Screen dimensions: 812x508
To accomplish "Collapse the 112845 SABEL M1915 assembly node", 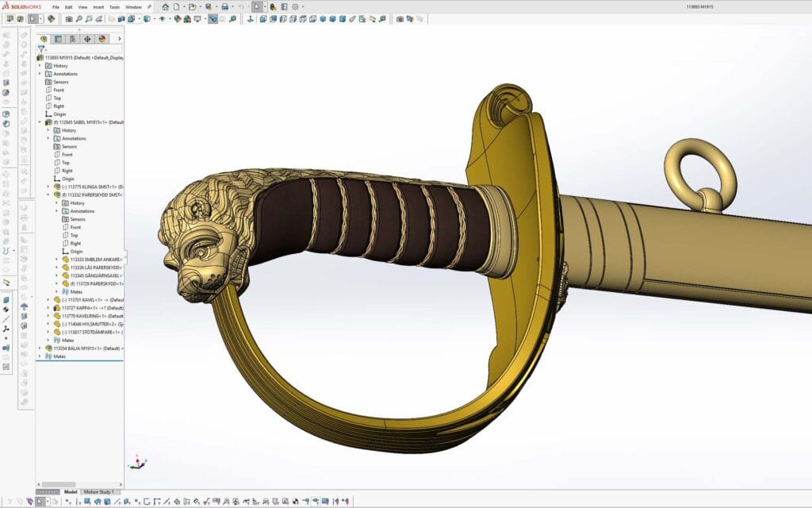I will (40, 122).
